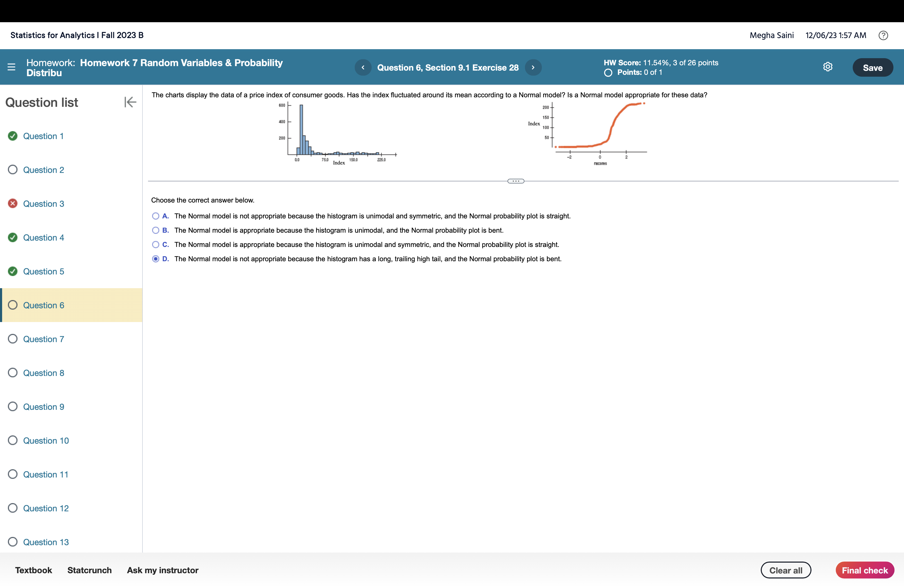
Task: Open Question 2 in the list
Action: 44,170
